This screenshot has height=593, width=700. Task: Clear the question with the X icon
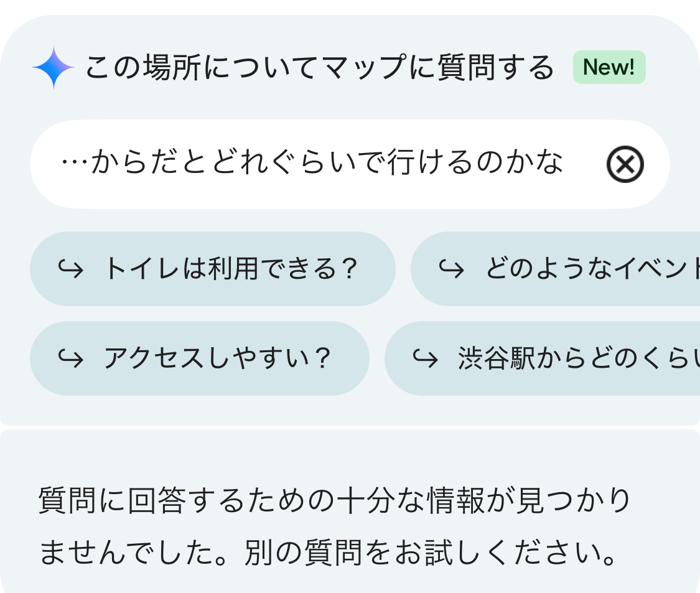[625, 164]
